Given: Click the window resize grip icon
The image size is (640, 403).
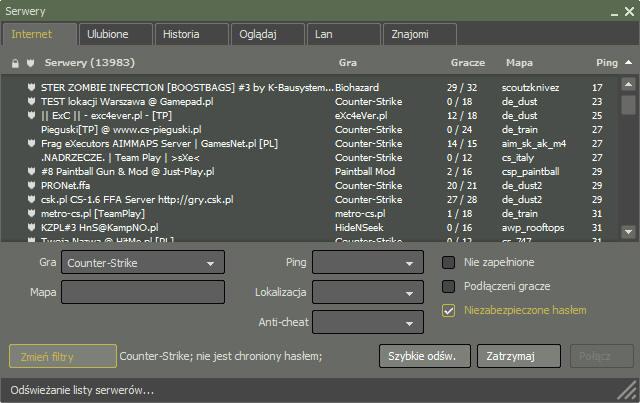Looking at the screenshot, I should click(x=628, y=391).
